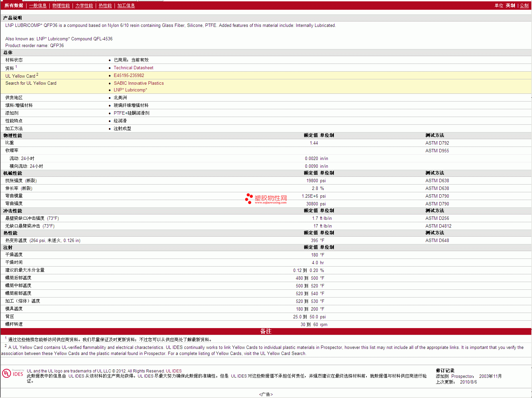
Task: Click ASTM D792 test method
Action: pos(437,143)
